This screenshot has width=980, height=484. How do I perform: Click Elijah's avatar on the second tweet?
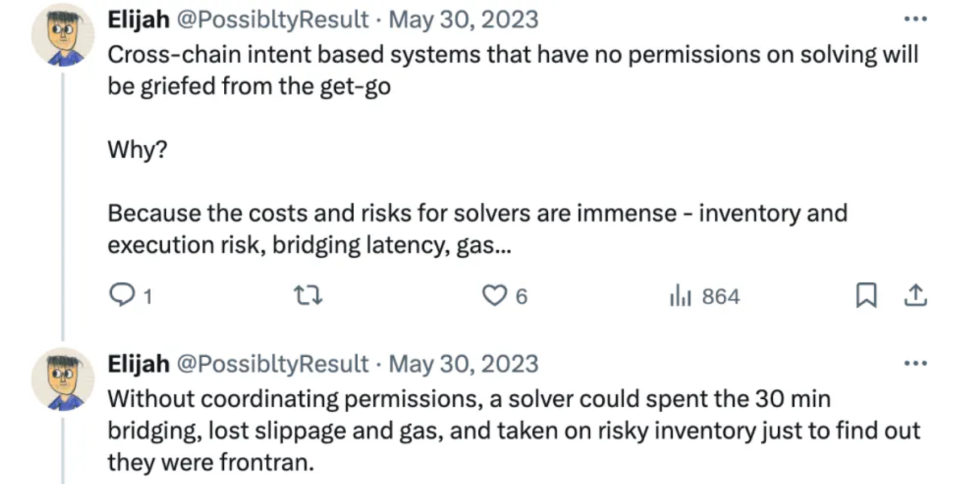63,380
